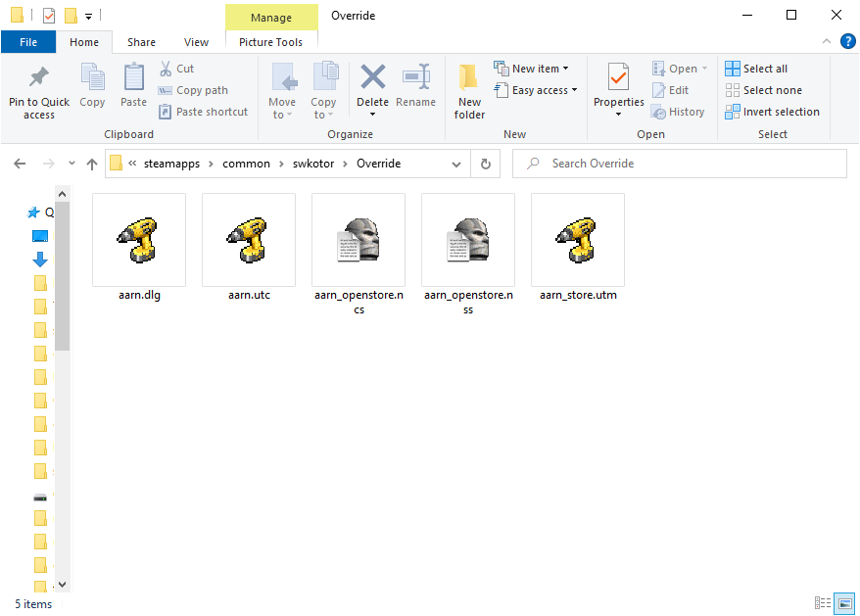Click Pin to Quick access icon

(39, 77)
